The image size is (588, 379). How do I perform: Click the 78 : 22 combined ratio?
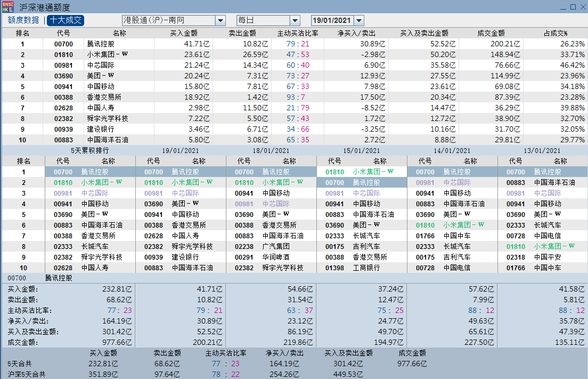[x=225, y=375]
